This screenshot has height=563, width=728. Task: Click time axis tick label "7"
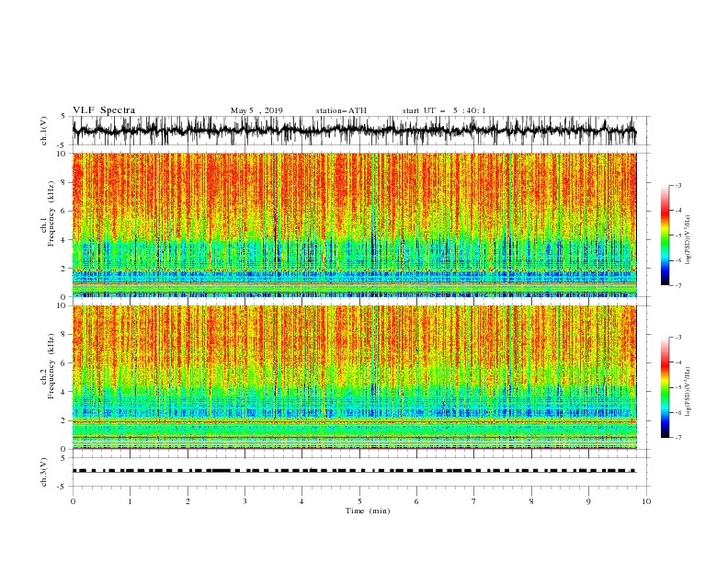pos(474,501)
